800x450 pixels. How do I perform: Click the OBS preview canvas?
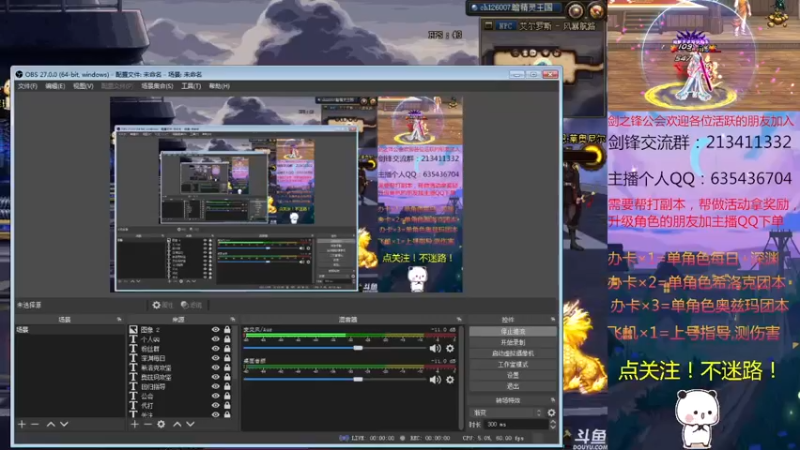pyautogui.click(x=286, y=194)
